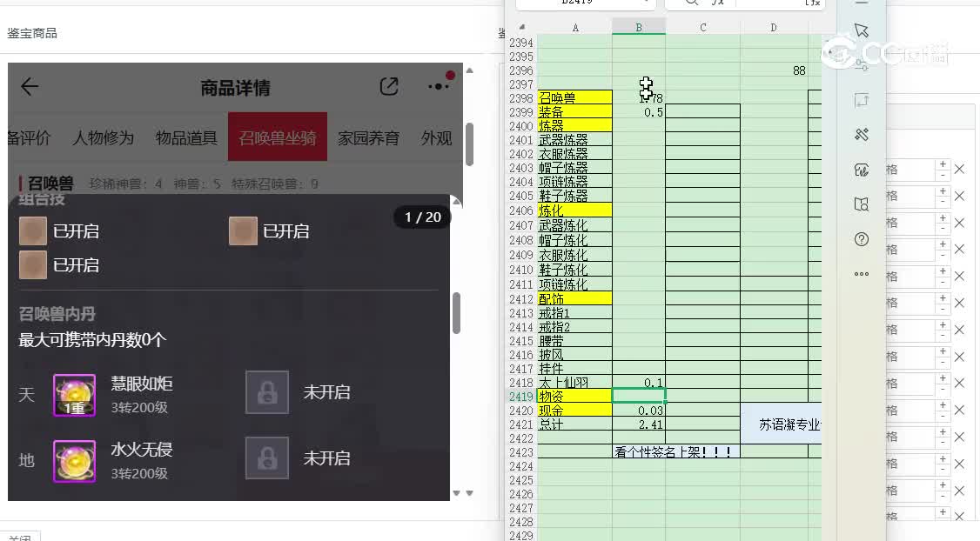Click the back arrow in 商品详情 header

[x=30, y=86]
